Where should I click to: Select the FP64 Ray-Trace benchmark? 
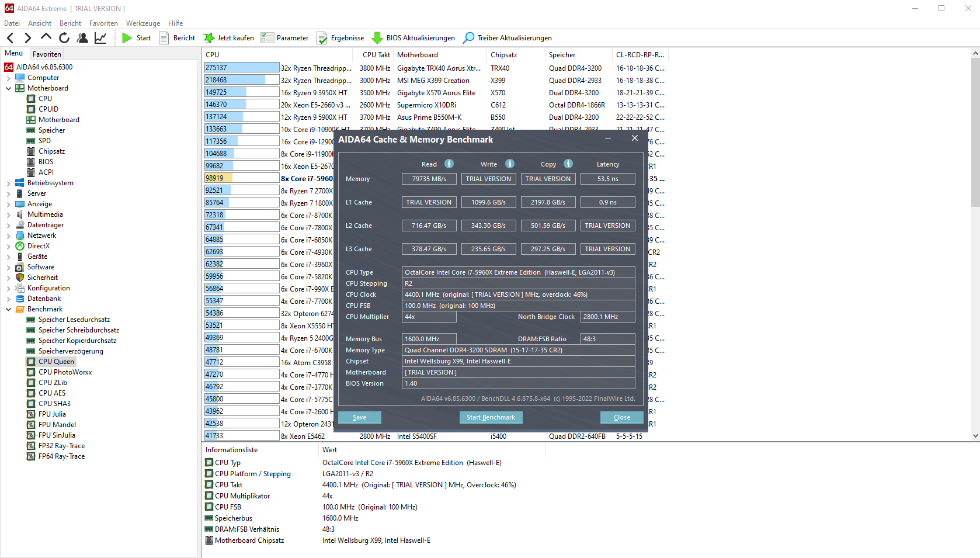[61, 456]
